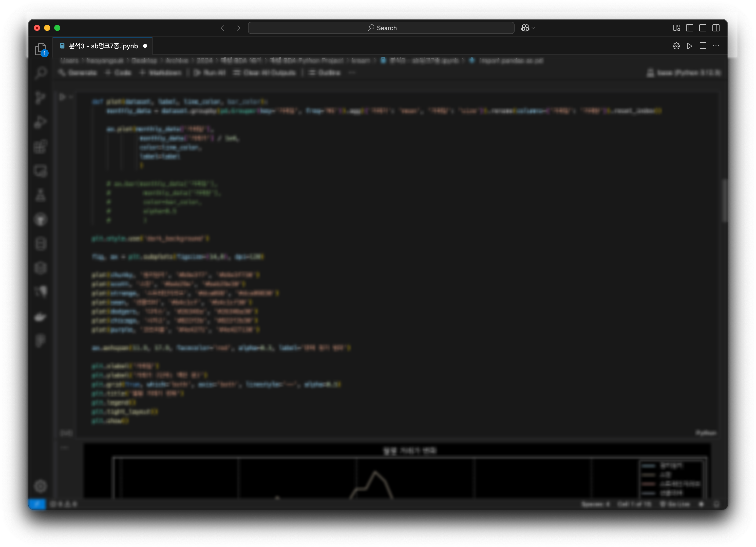756x547 pixels.
Task: Open the Testing flask view
Action: (x=40, y=195)
